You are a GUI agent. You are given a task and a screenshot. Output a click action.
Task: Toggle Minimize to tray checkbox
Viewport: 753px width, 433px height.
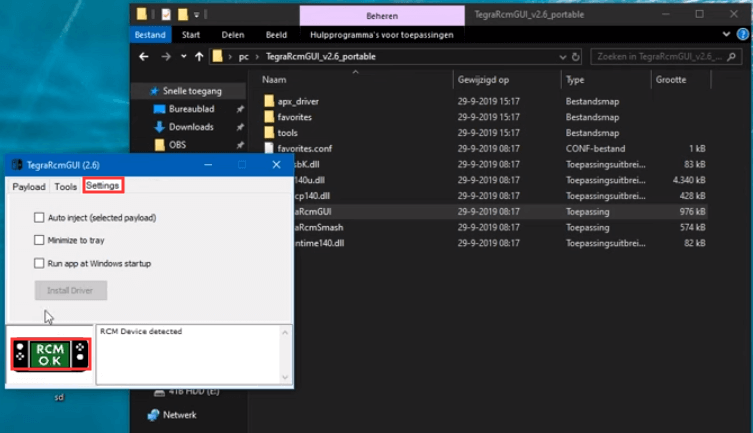pyautogui.click(x=39, y=240)
